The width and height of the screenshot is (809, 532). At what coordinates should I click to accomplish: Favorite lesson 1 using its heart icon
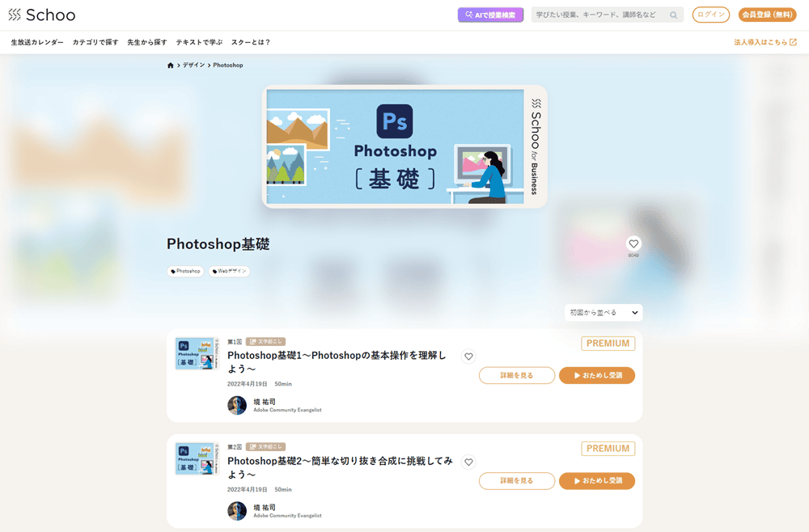click(468, 356)
